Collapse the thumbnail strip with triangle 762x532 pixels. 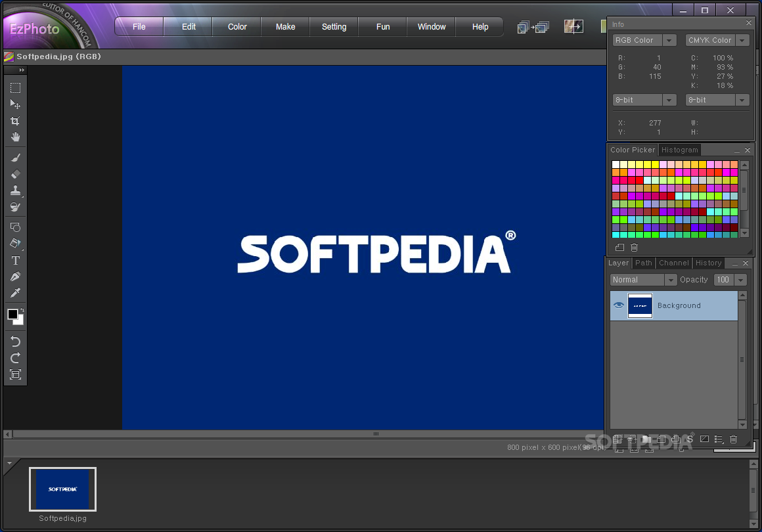click(10, 464)
